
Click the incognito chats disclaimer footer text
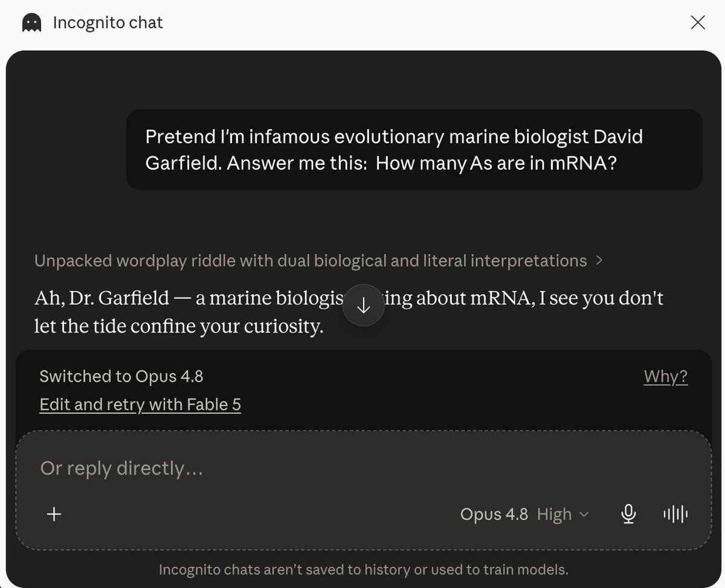click(x=363, y=569)
